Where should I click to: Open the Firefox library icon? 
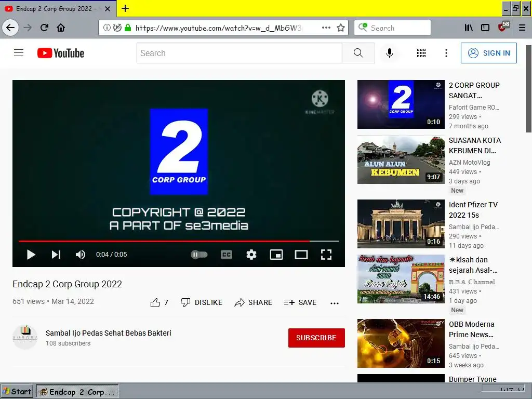(469, 28)
